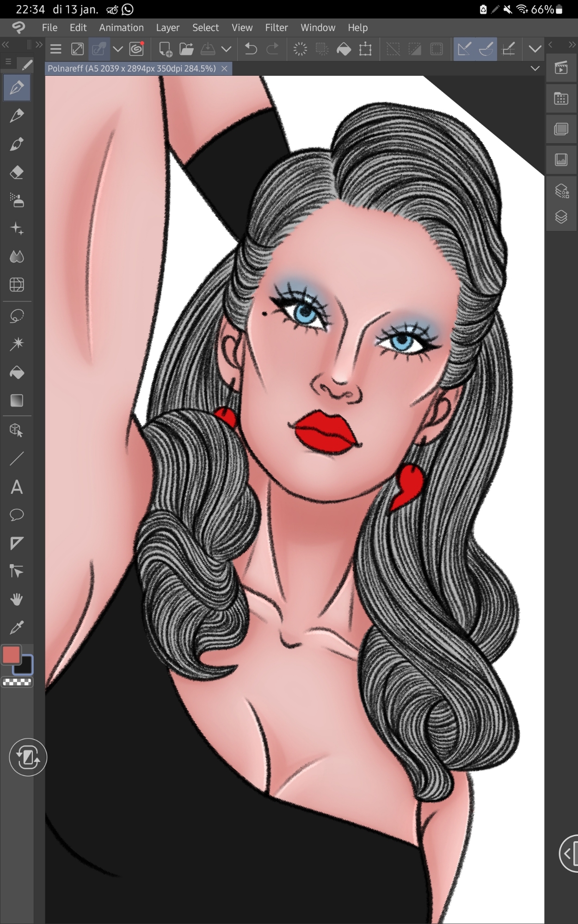Select the Hand move tool

(17, 600)
